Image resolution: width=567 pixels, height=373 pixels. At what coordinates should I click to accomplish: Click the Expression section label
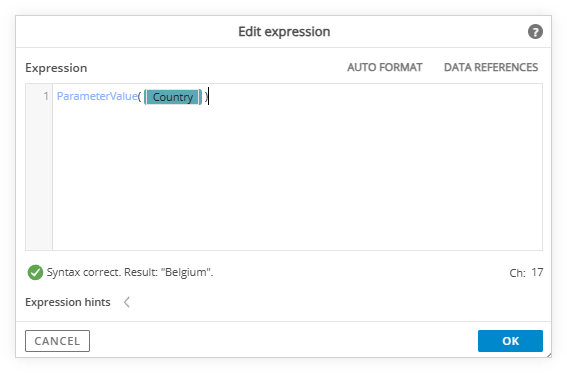[56, 68]
